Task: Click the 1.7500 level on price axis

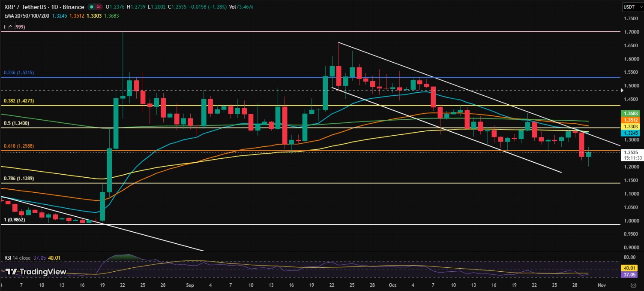Action: tap(631, 18)
